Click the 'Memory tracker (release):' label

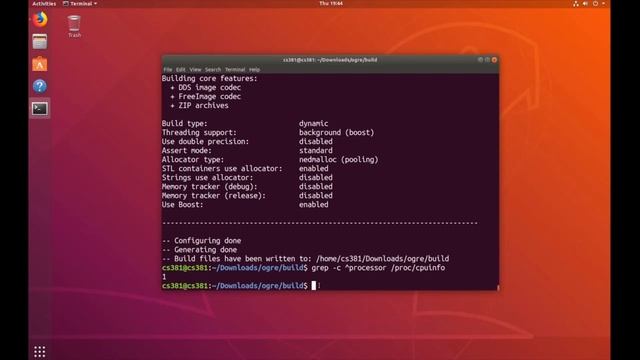pos(214,195)
